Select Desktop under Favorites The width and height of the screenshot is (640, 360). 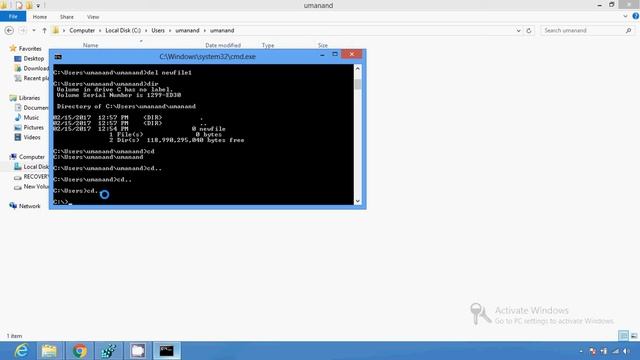click(x=33, y=58)
